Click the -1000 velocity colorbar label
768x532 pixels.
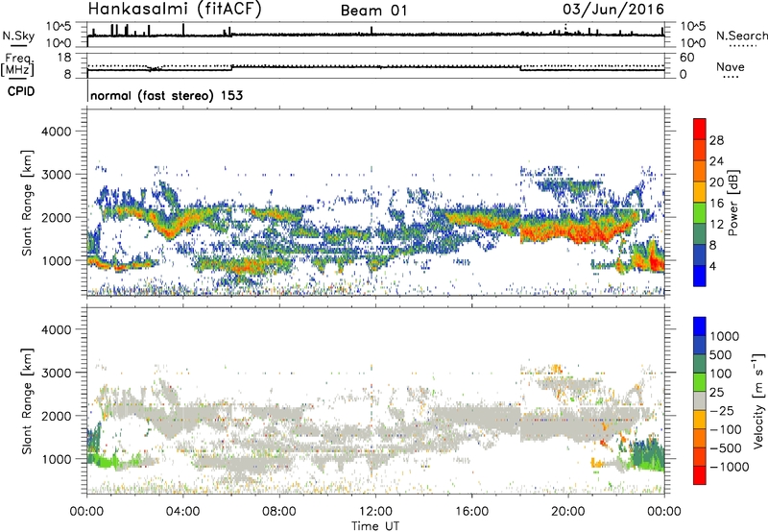pos(729,467)
